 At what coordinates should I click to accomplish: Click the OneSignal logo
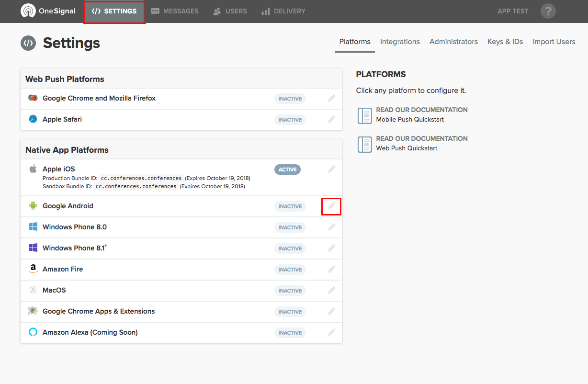(48, 11)
